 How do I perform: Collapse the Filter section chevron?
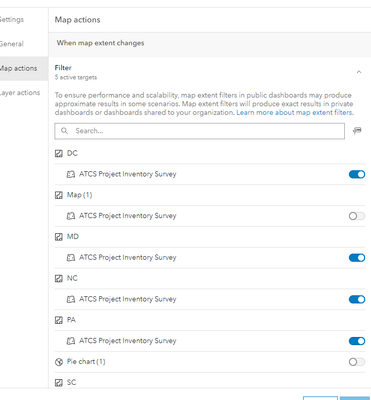(x=359, y=72)
